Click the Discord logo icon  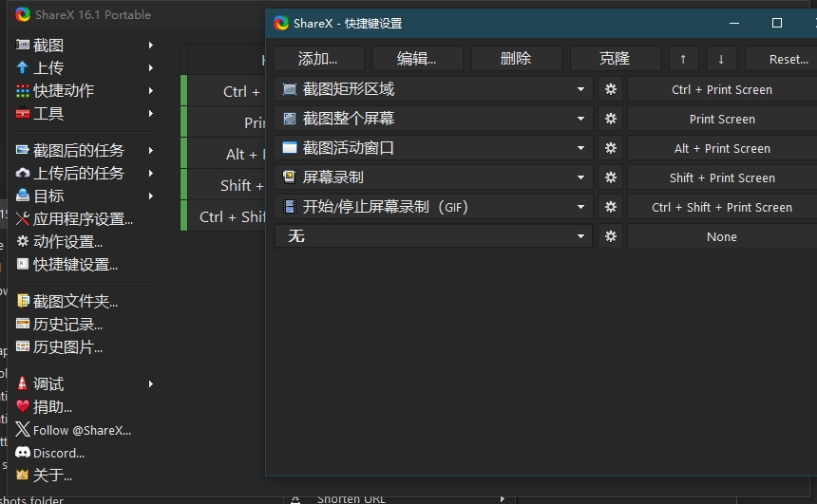(x=23, y=453)
